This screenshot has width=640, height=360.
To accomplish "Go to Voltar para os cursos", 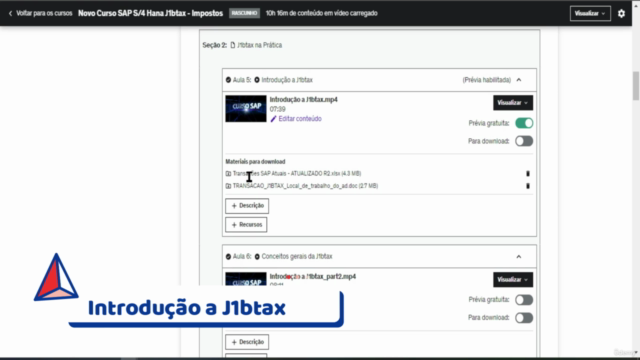I will (x=44, y=13).
